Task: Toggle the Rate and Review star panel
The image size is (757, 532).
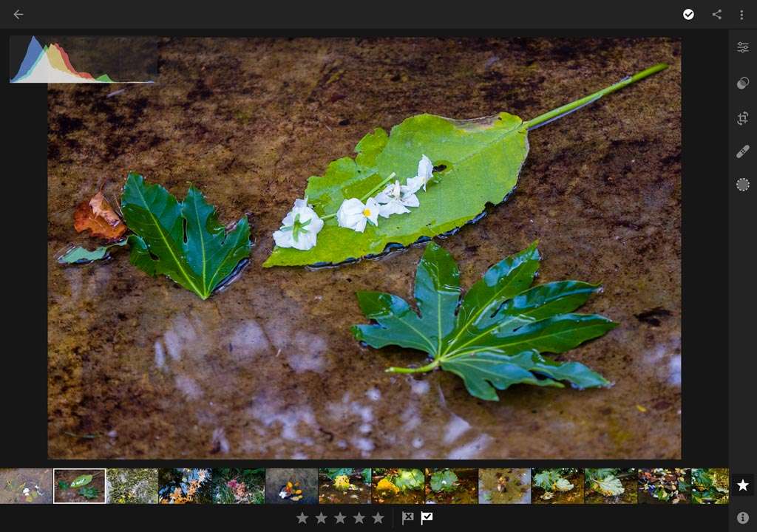Action: tap(742, 485)
